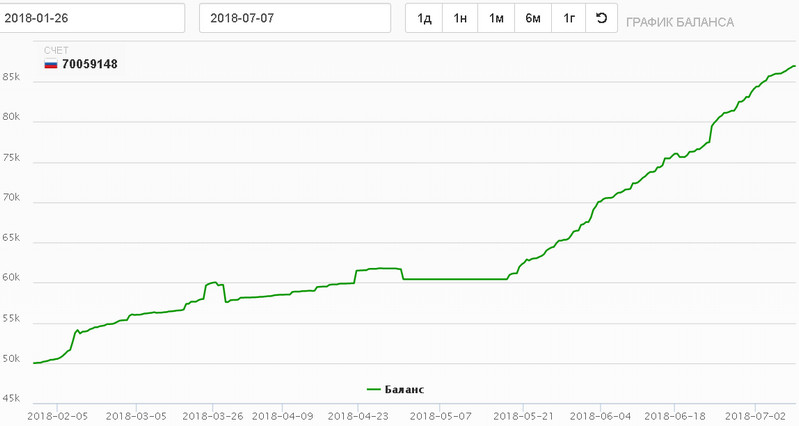This screenshot has width=799, height=426.
Task: Click the 85k y-axis label
Action: pos(11,77)
